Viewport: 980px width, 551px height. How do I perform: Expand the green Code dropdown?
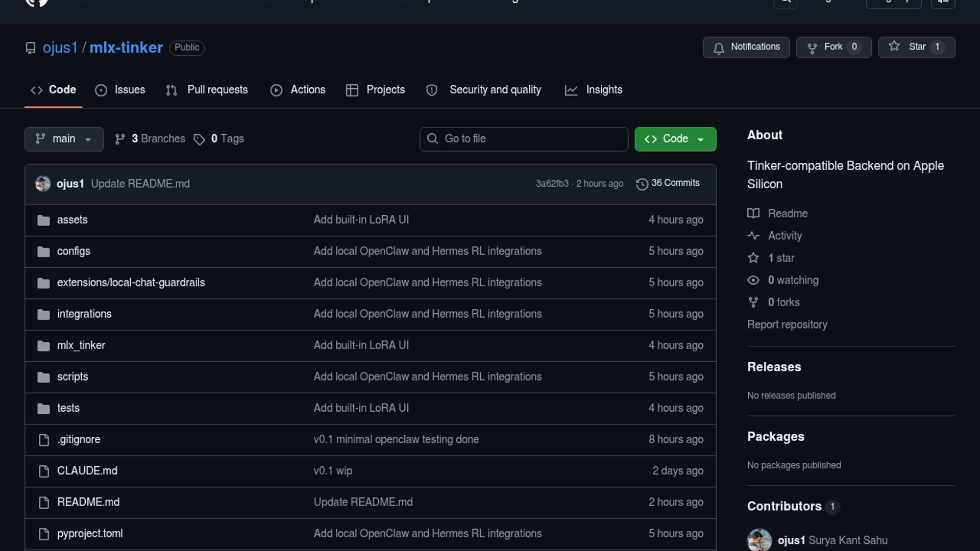pos(675,139)
